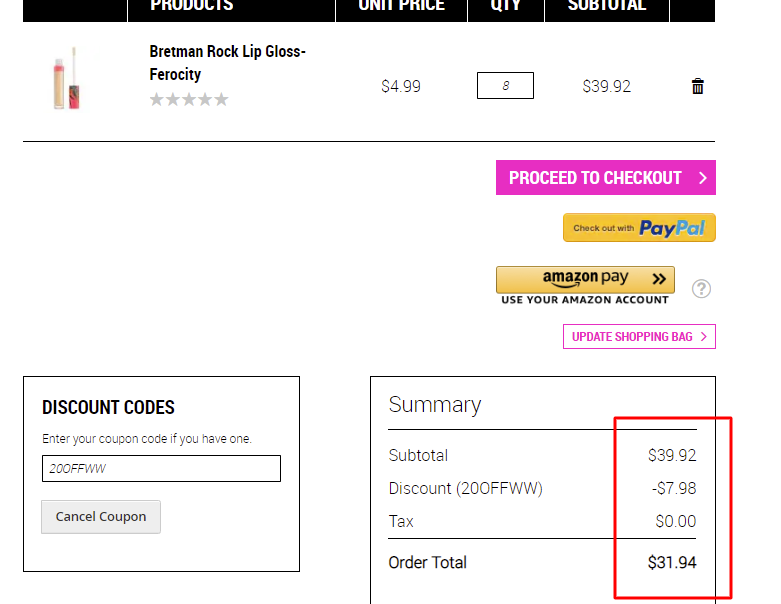This screenshot has width=781, height=604.
Task: Click the PayPal logo on checkout button
Action: click(671, 228)
